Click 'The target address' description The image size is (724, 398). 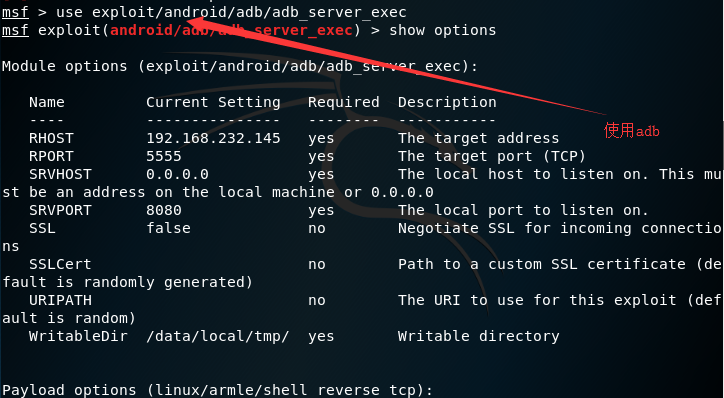[478, 139]
